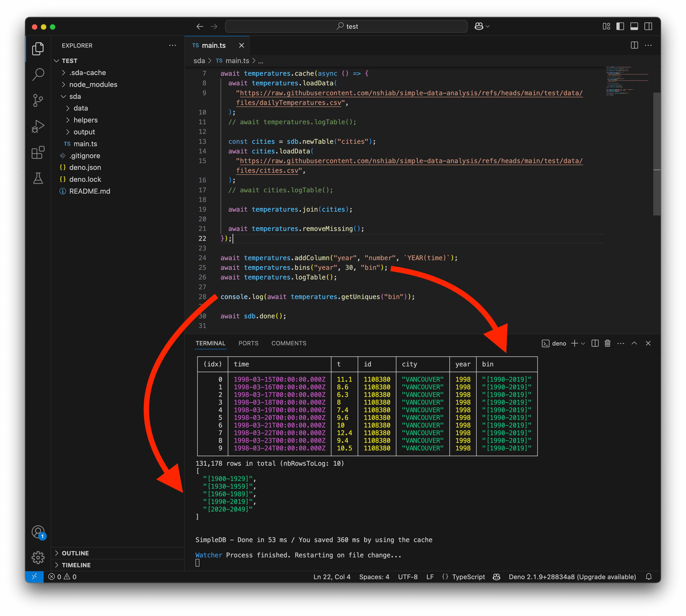Image resolution: width=686 pixels, height=616 pixels.
Task: Close the main.ts tab
Action: (241, 45)
